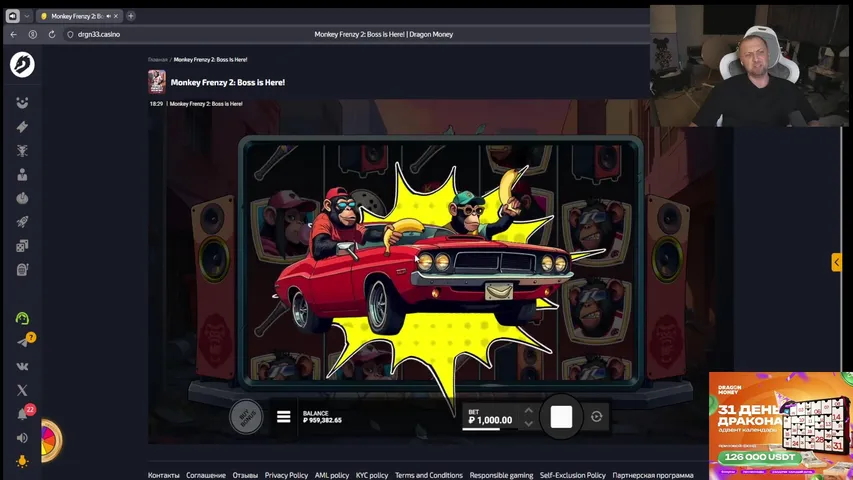Open the Telegram channel sidebar icon

pos(22,342)
